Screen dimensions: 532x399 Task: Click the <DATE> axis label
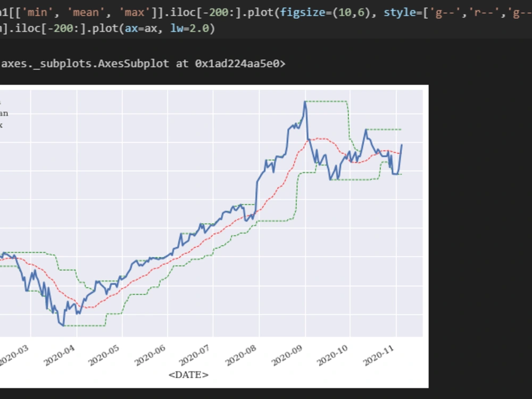[188, 375]
